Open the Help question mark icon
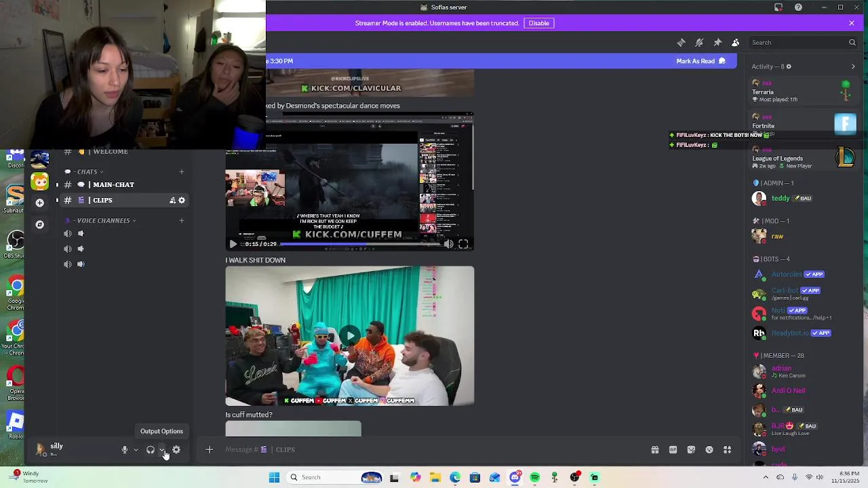 point(798,7)
